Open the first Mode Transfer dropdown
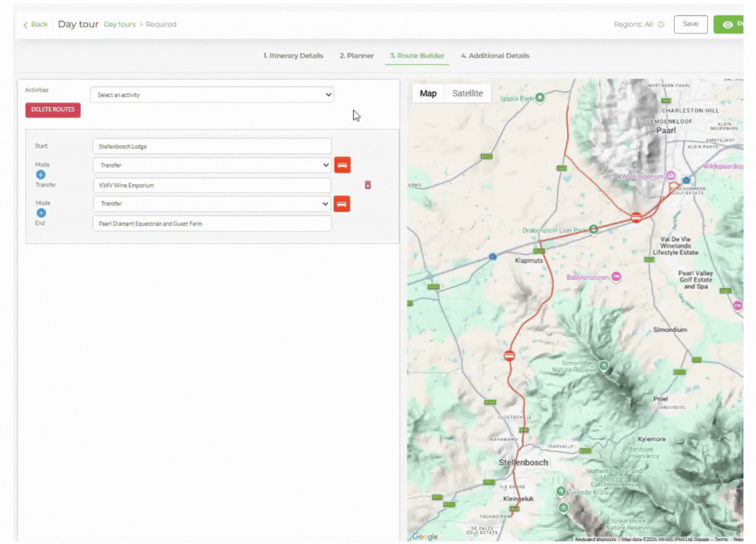756x544 pixels. click(212, 165)
